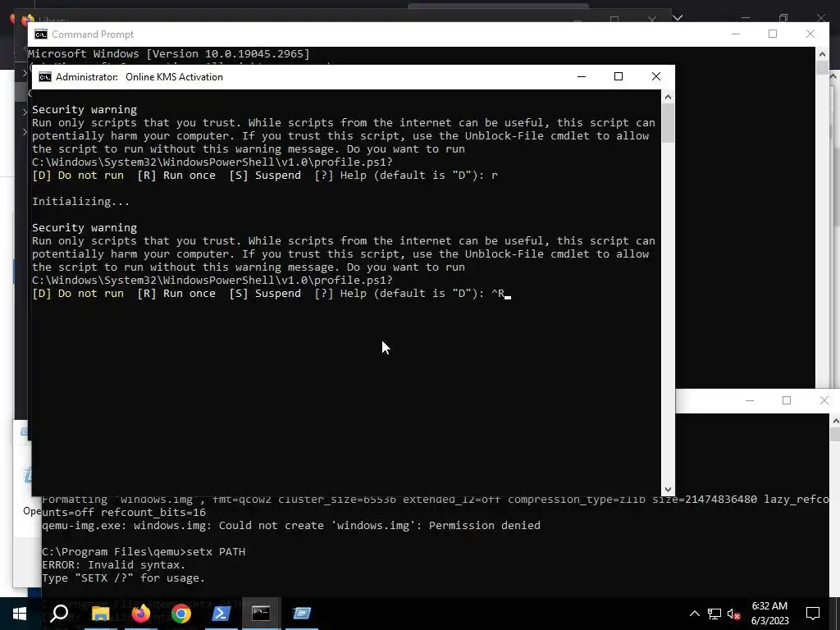Image resolution: width=840 pixels, height=630 pixels.
Task: Close the Online KMS Activation window
Action: pos(655,76)
